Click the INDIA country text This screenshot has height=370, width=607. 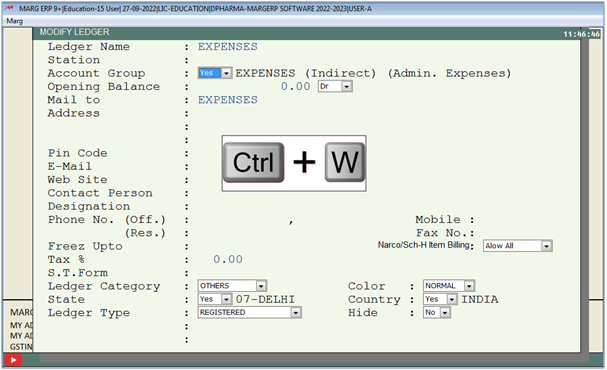(480, 299)
